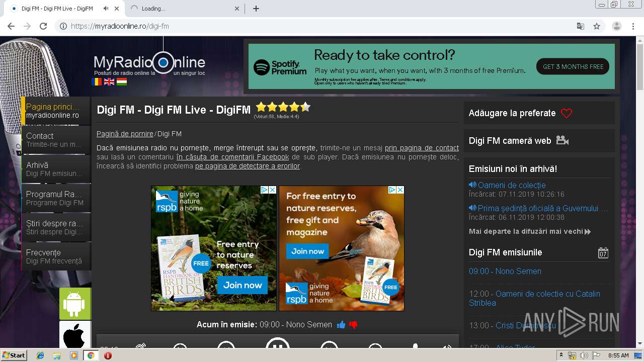Click Join now on right RSPB ad
Image resolution: width=644 pixels, height=362 pixels.
tap(307, 251)
